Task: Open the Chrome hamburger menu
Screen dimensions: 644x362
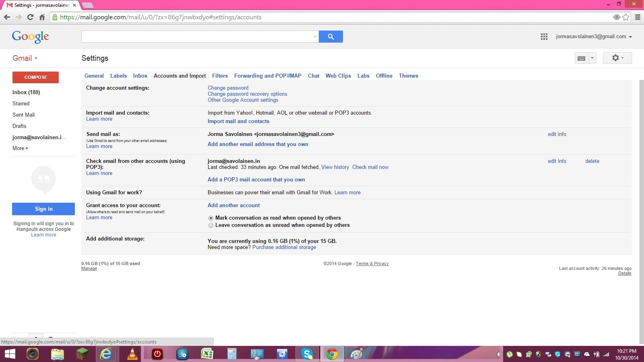Action: tap(638, 17)
